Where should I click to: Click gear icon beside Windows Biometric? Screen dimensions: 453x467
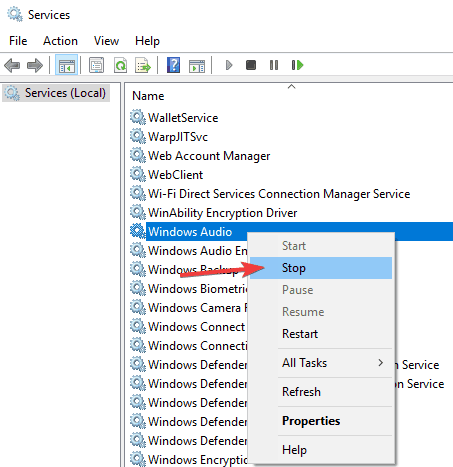click(x=138, y=288)
